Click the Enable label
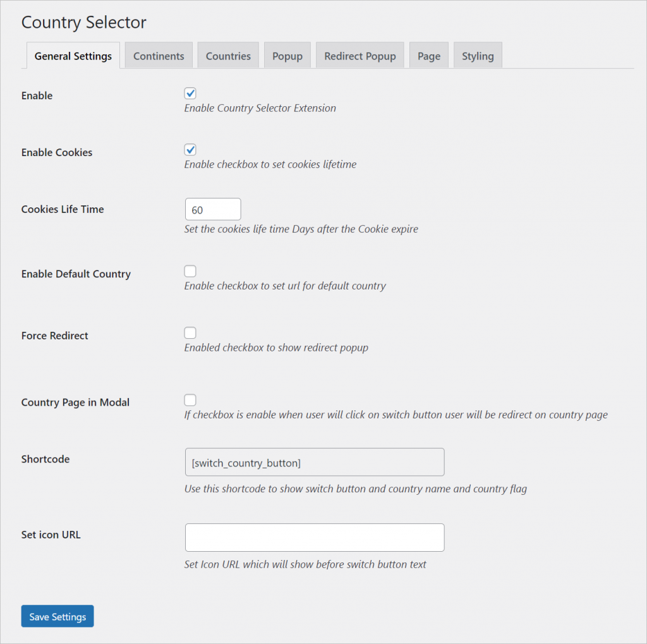This screenshot has width=647, height=644. (37, 95)
